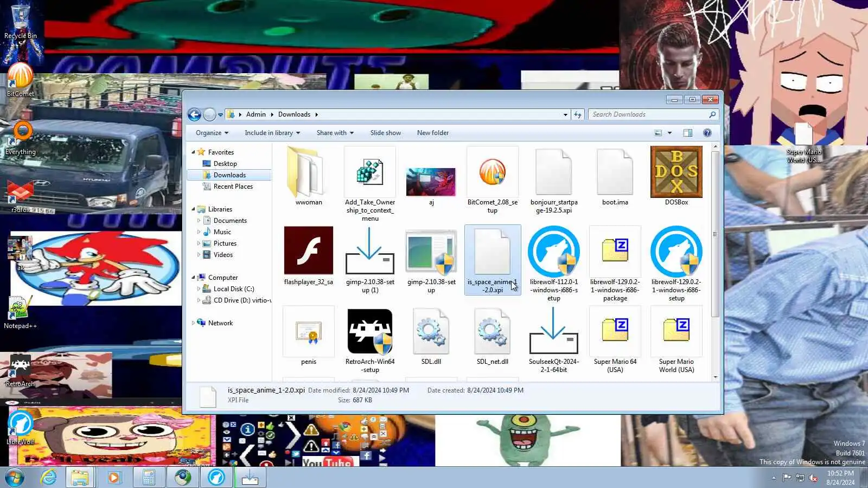Select the Add_Take_Ownership_to_context_menu registry file
This screenshot has width=868, height=488.
370,184
